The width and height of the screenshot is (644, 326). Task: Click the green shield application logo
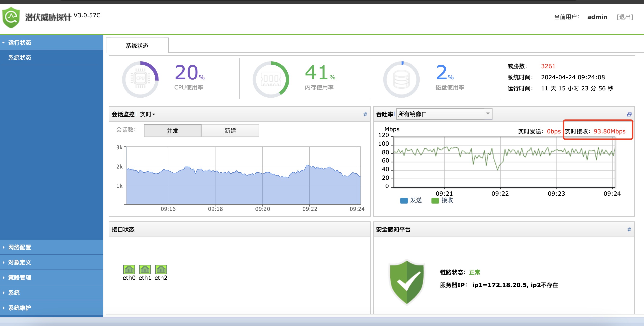(x=11, y=18)
